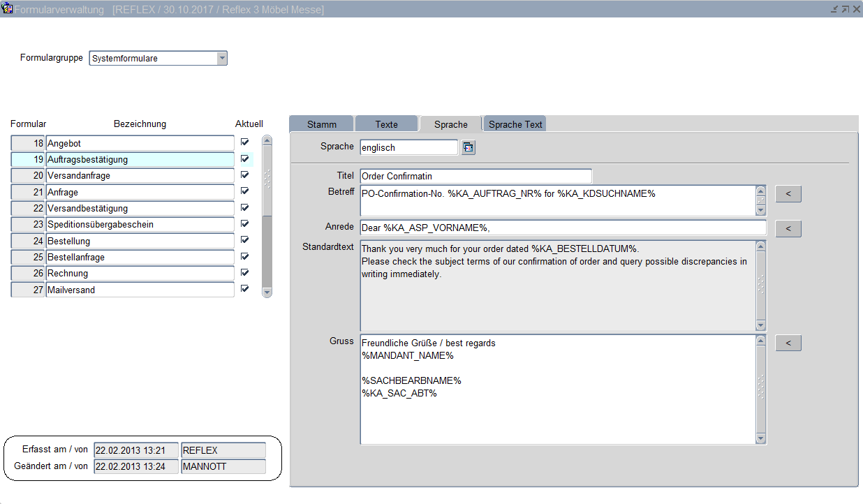Click the Standardtext scroll-down arrow
Viewport: 863px width, 504px height.
click(x=760, y=326)
